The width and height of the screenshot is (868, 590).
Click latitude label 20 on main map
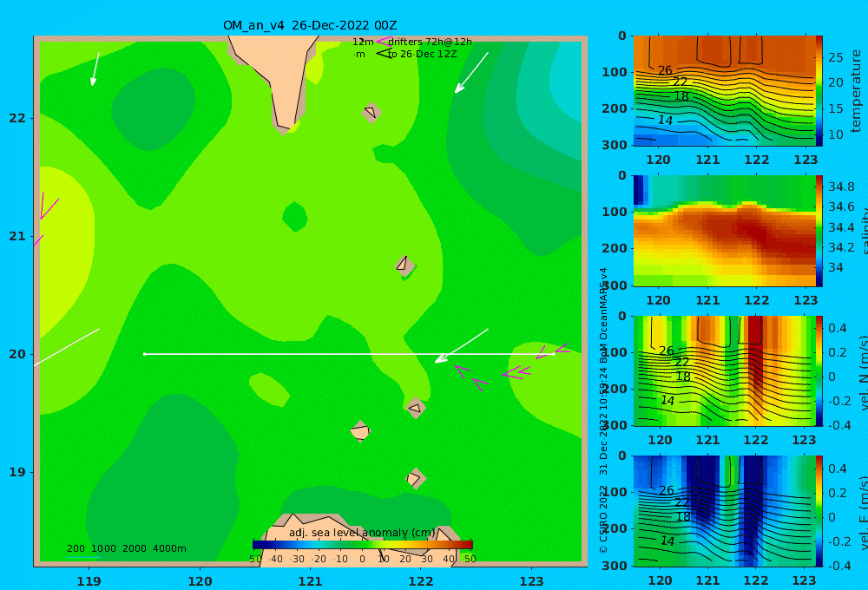click(17, 354)
